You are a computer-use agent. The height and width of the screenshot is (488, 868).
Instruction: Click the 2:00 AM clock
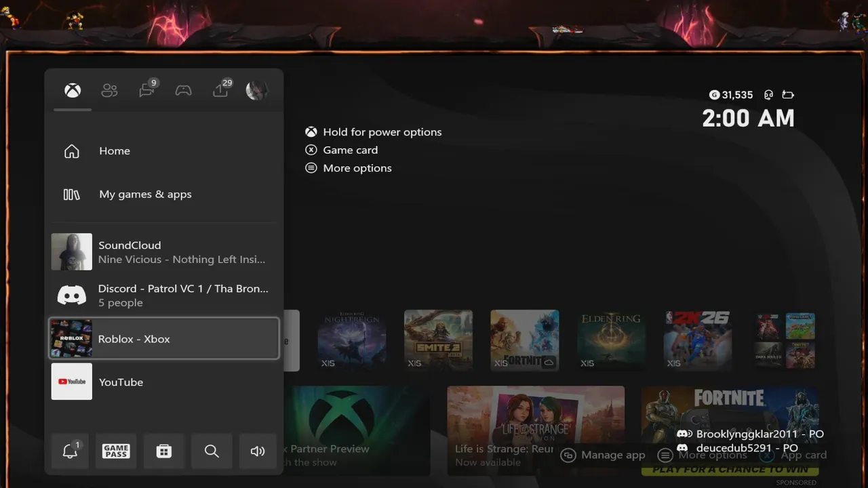pyautogui.click(x=748, y=119)
